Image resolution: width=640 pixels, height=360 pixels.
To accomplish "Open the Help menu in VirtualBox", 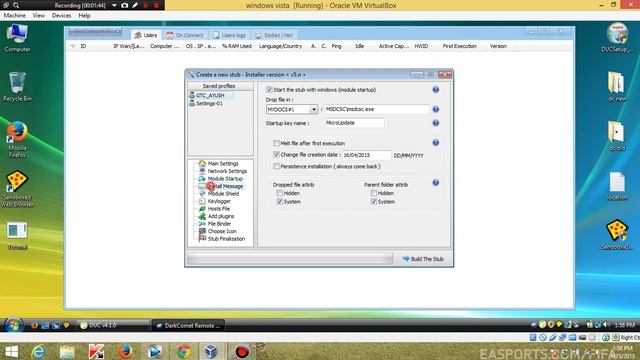I will [84, 16].
